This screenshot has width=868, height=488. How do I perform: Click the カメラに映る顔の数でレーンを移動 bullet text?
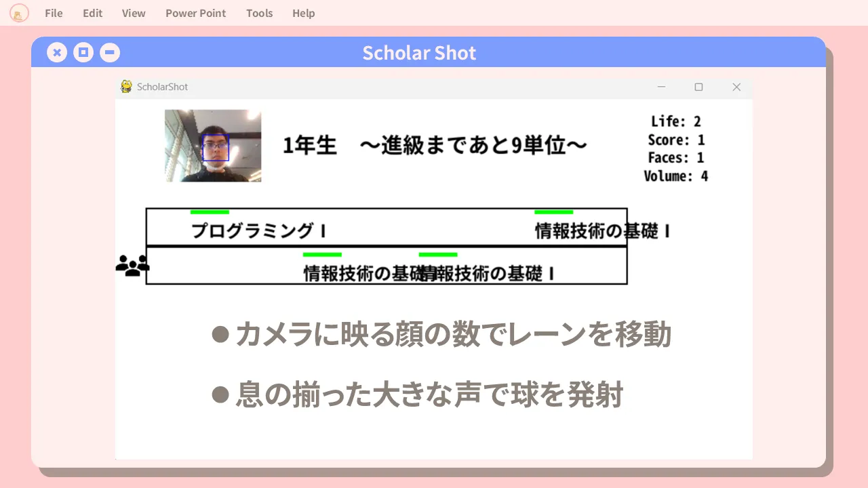point(453,334)
